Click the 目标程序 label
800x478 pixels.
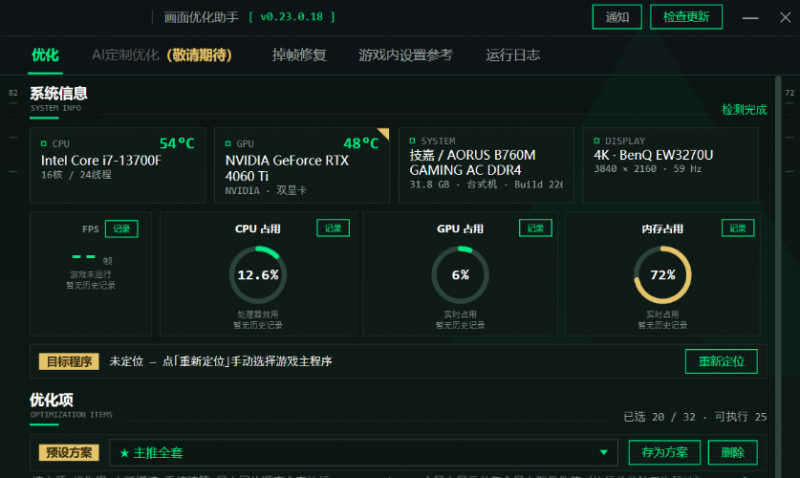(69, 362)
